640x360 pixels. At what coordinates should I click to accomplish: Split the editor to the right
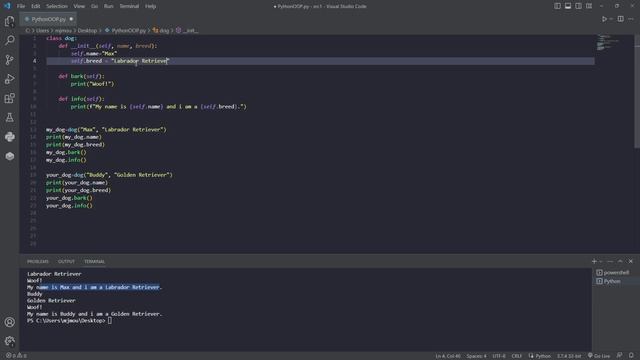(620, 19)
